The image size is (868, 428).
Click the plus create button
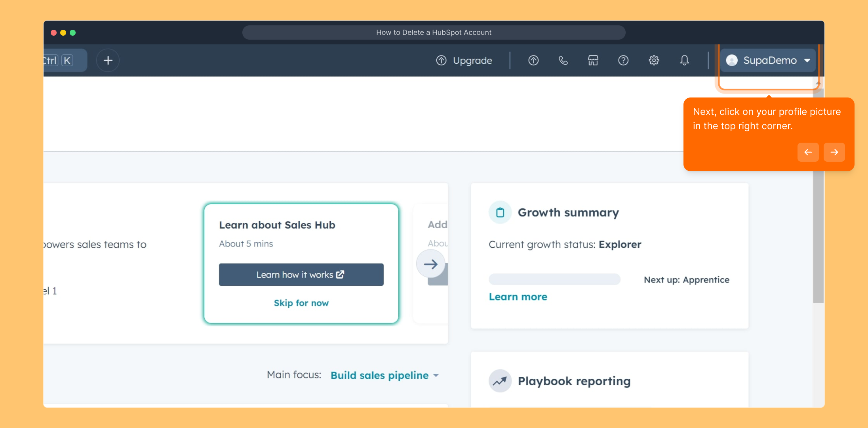[x=108, y=60]
